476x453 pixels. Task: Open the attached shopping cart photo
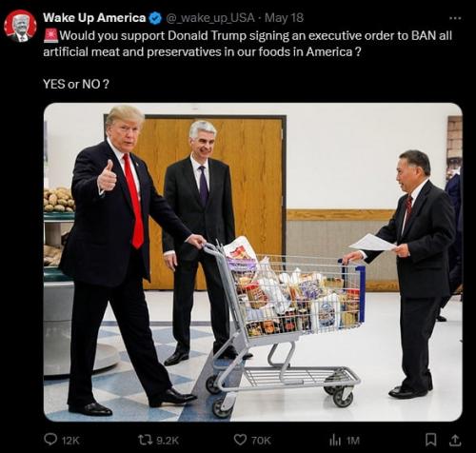coord(253,262)
